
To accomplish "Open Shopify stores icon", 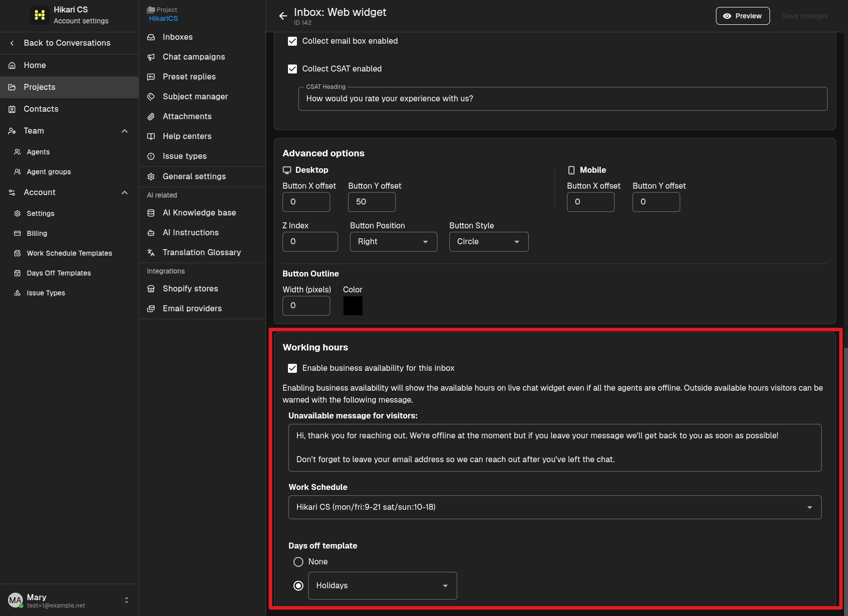I will point(151,289).
